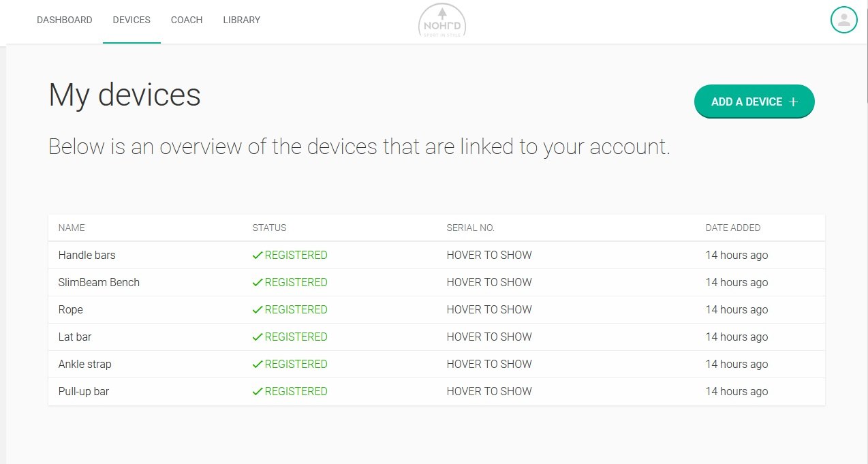The height and width of the screenshot is (464, 868).
Task: Click the checkmark icon in Pull-up bar row
Action: pos(257,392)
